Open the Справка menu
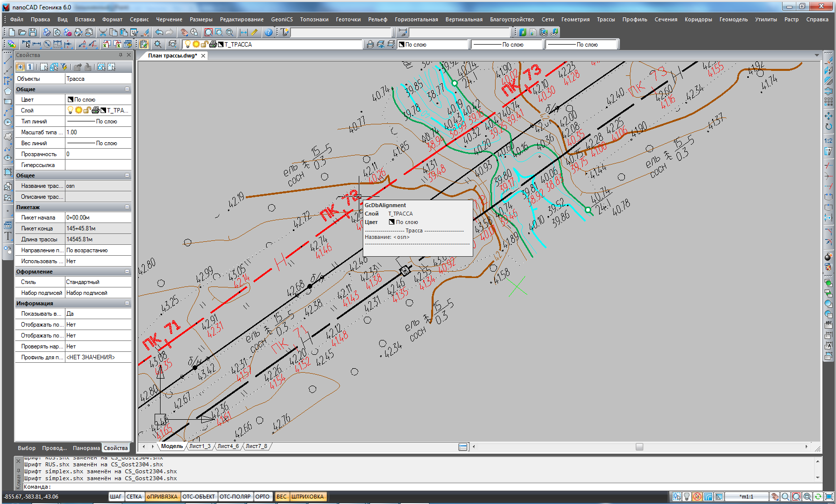 click(x=817, y=19)
